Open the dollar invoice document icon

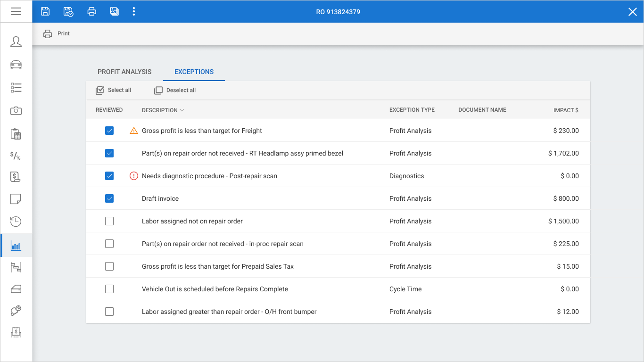point(16,177)
